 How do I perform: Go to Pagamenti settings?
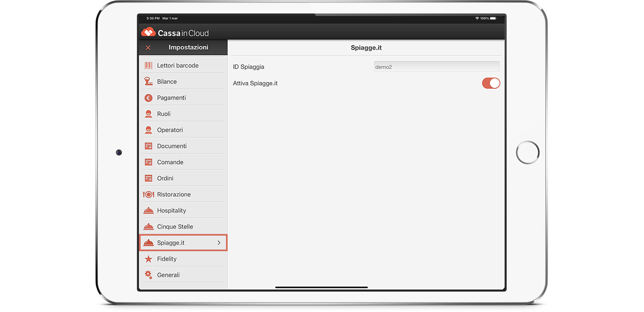click(x=183, y=98)
